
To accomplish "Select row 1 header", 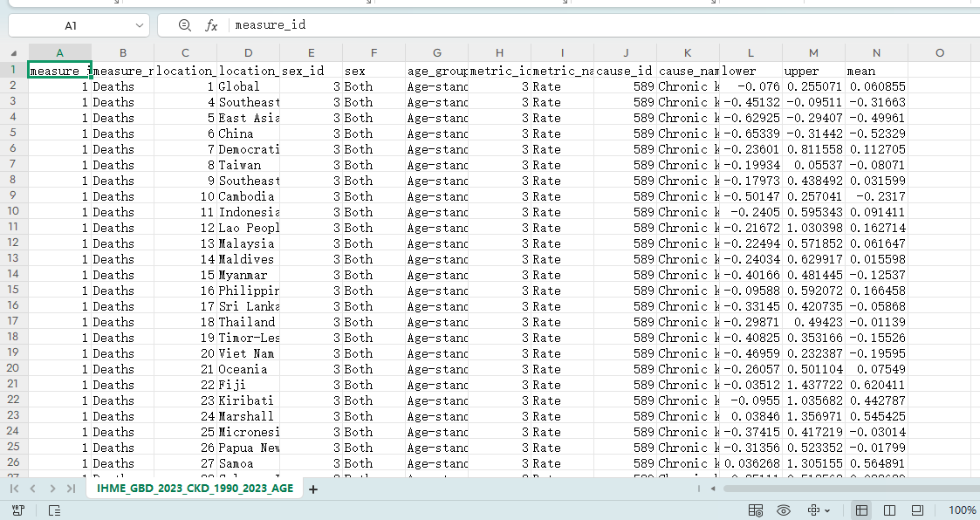I will (13, 70).
